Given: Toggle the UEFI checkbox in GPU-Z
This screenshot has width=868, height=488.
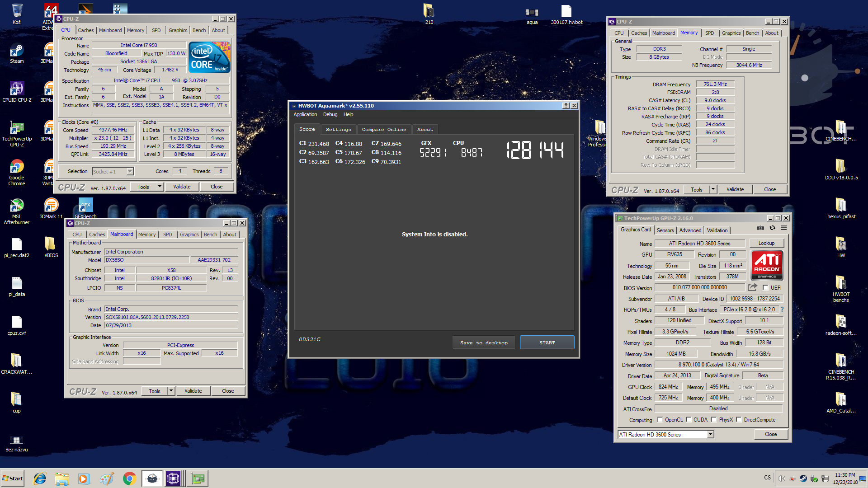Looking at the screenshot, I should click(765, 287).
